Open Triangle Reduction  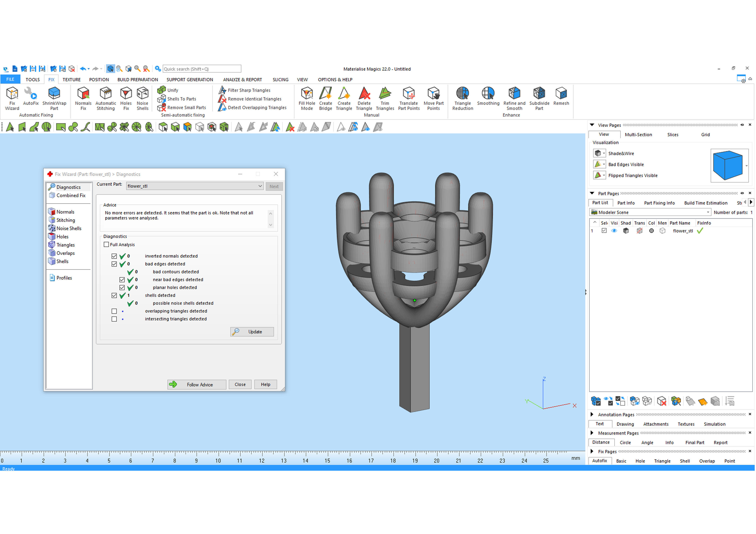click(463, 98)
